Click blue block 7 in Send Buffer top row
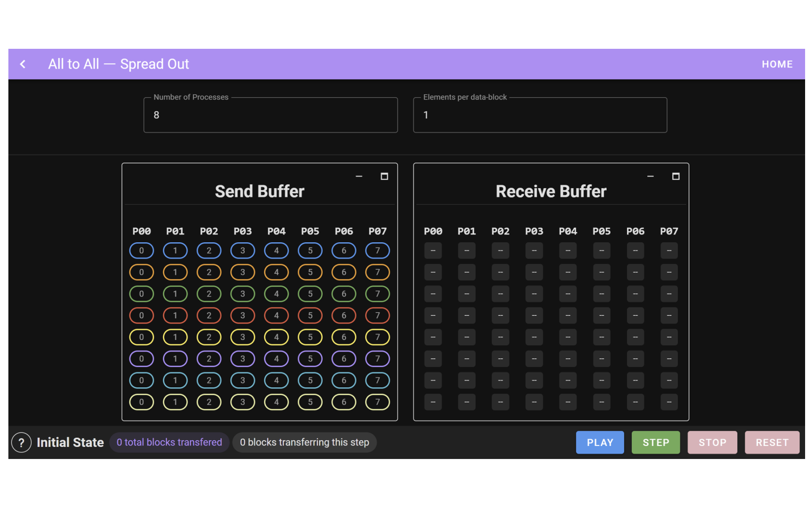Viewport: 812px width, 526px height. (x=377, y=251)
